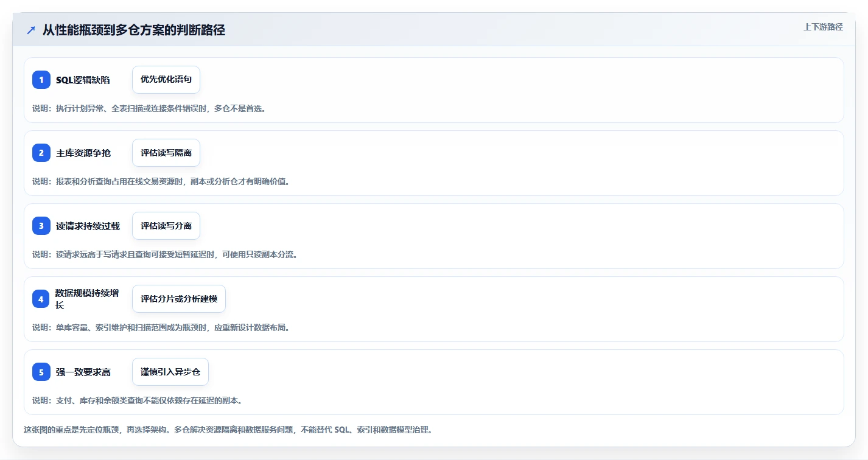Click the number 1 step badge
The image size is (868, 460).
(x=41, y=80)
